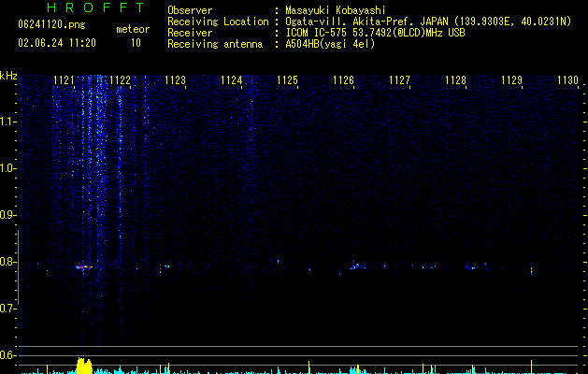Viewport: 588px width, 374px height.
Task: Select the file name 06241120.png
Action: [51, 25]
